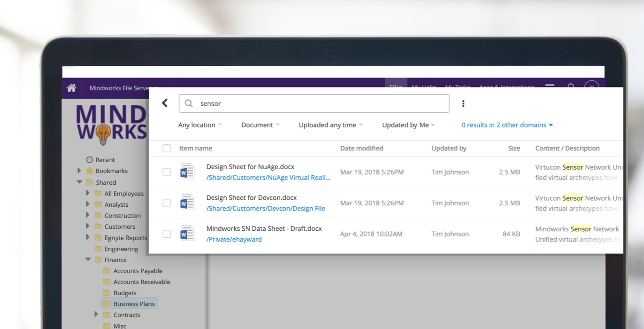
Task: Click Word icon for Design Sheet for NuAge
Action: 187,172
